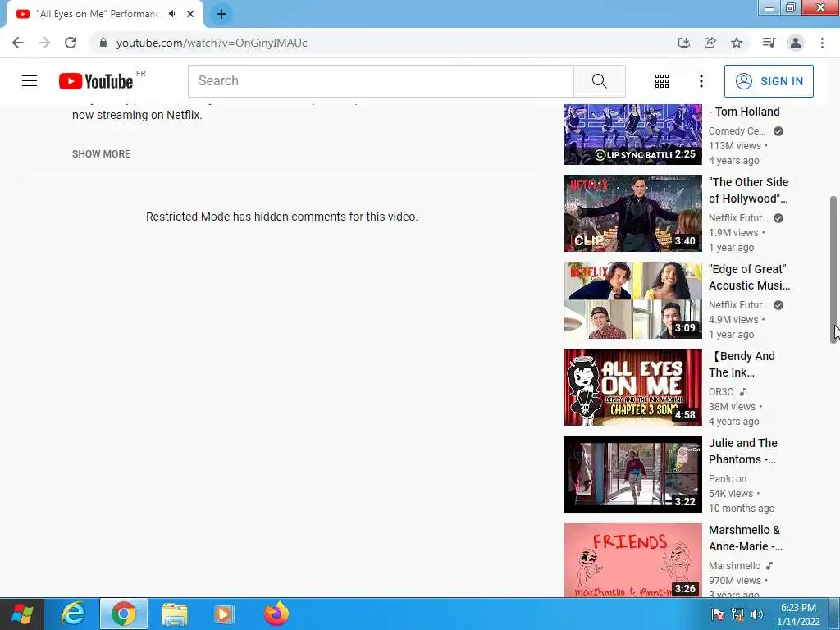Play the 3:40 CLIP thumbnail
Screen dimensions: 840x630
(632, 213)
